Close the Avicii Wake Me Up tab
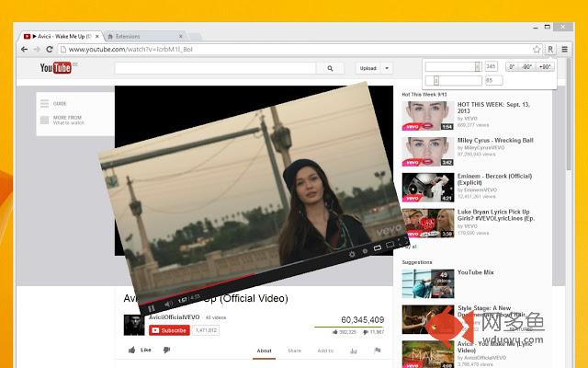 [x=97, y=37]
